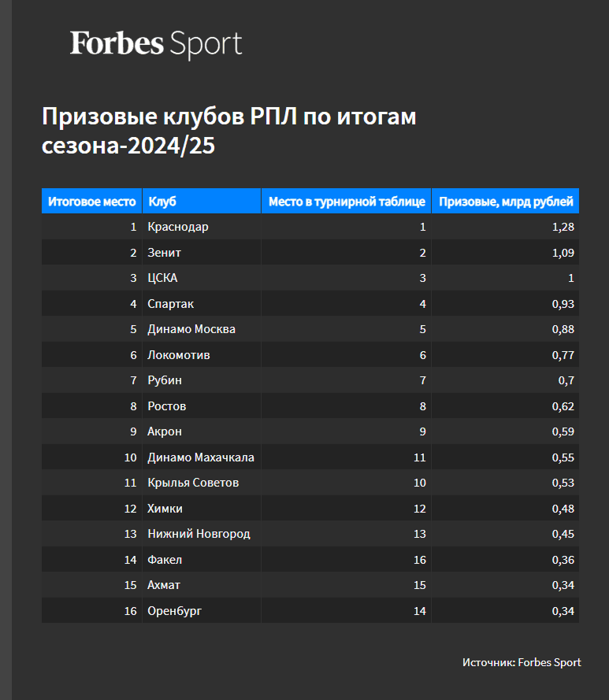Click the prize value 0,62 for Ростов
This screenshot has height=700, width=609.
(x=563, y=406)
